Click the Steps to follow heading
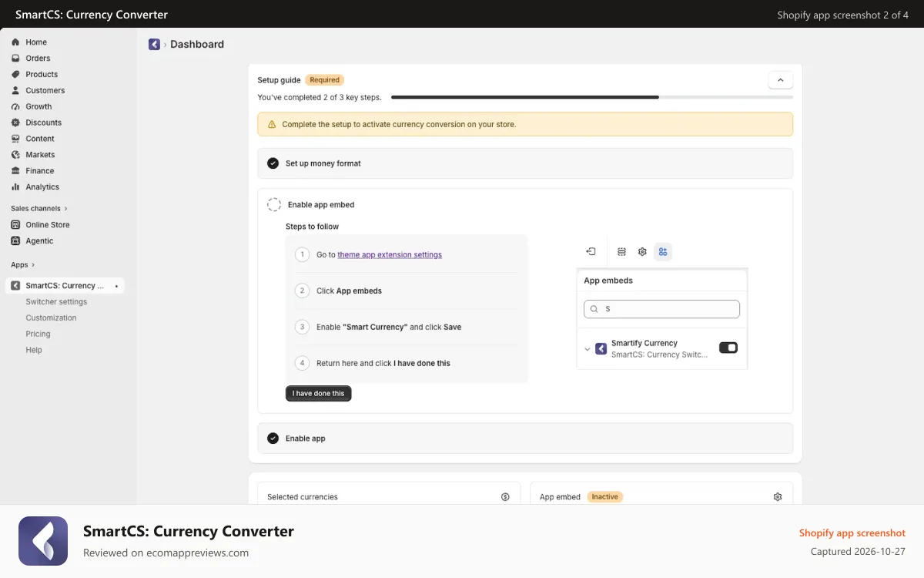The width and height of the screenshot is (924, 578). 312,227
